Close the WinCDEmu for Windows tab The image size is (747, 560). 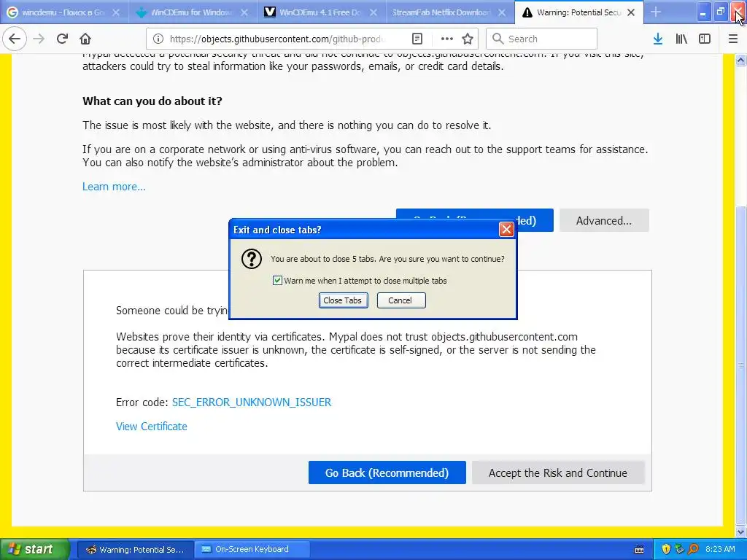244,12
